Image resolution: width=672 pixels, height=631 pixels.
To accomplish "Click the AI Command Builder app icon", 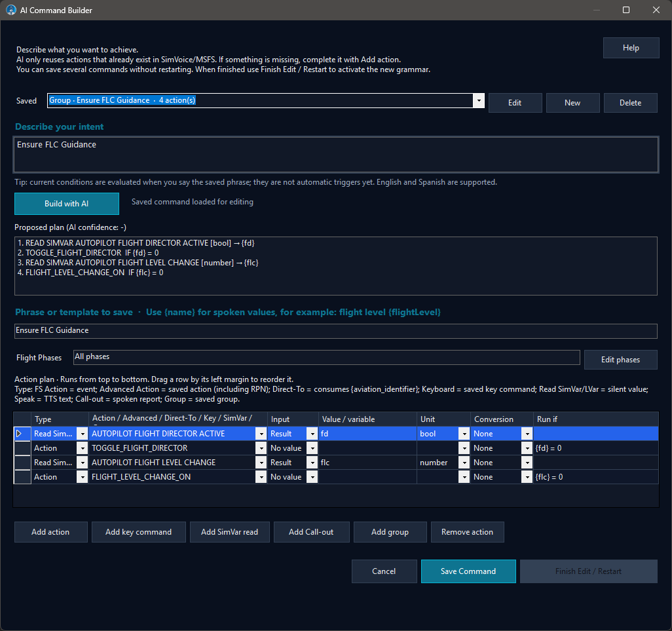I will 11,10.
